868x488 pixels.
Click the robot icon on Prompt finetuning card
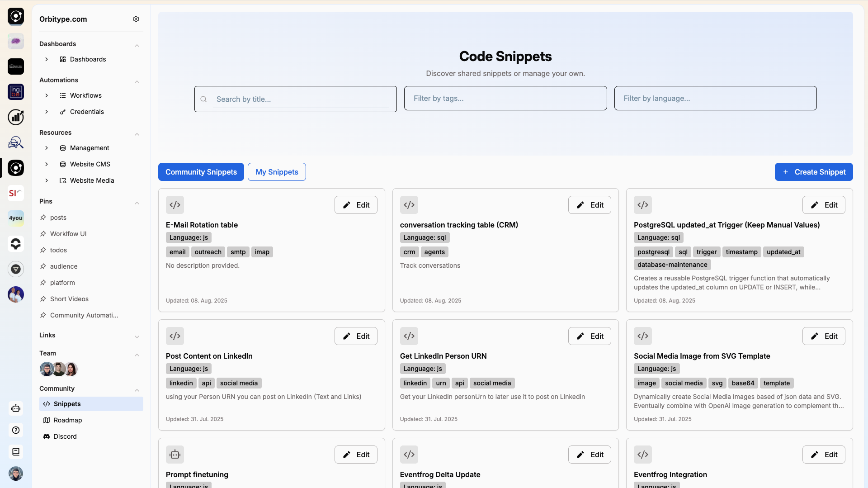(175, 455)
